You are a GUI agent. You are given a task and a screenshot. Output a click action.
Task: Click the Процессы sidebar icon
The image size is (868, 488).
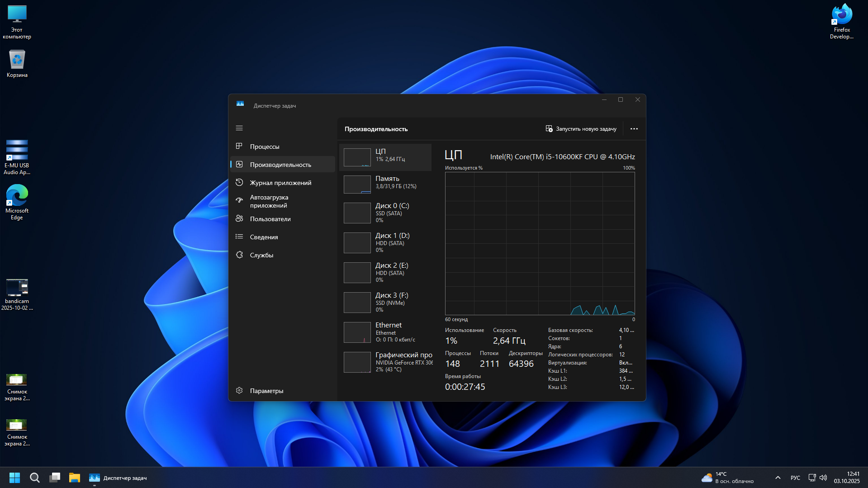[239, 146]
